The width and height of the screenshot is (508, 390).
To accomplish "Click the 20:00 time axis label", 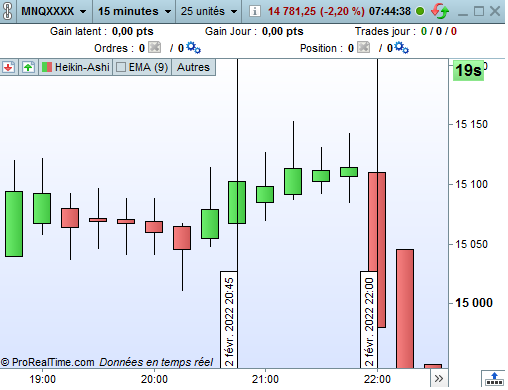I will tap(154, 379).
